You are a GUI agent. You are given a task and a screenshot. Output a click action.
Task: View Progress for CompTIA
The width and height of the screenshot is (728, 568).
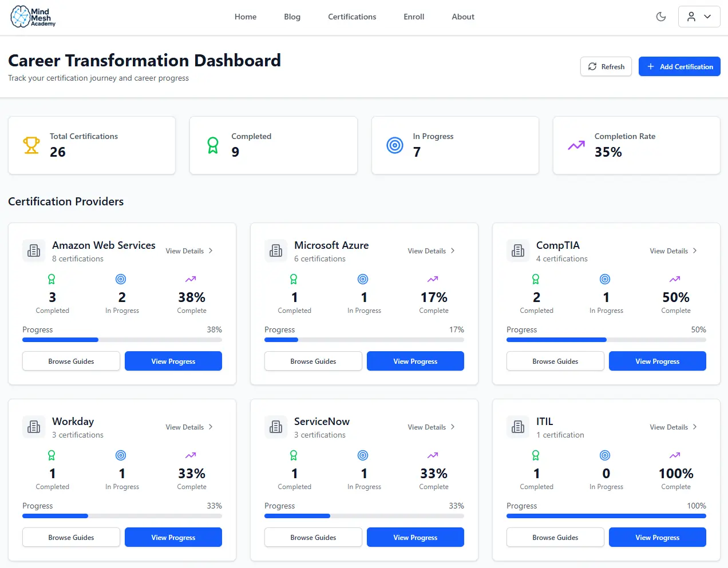pos(658,361)
